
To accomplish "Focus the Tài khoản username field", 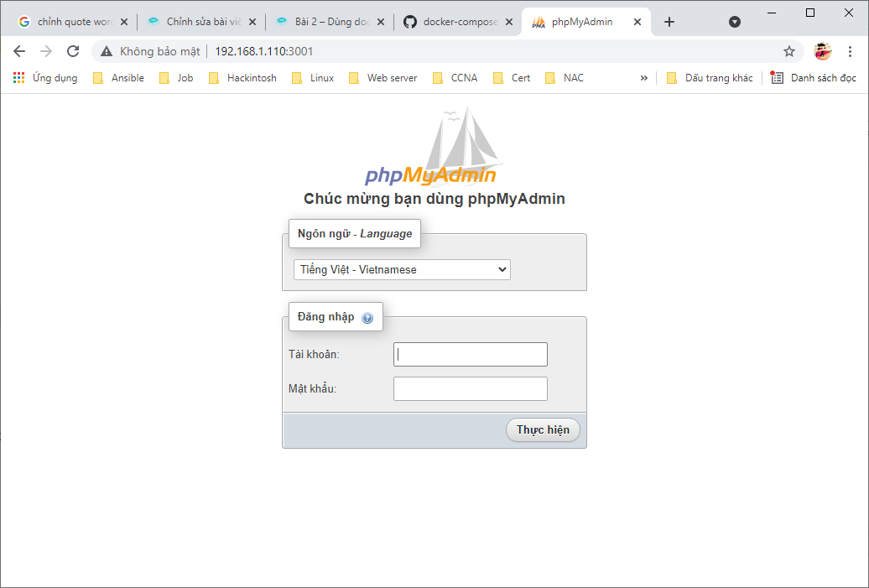I will click(470, 355).
